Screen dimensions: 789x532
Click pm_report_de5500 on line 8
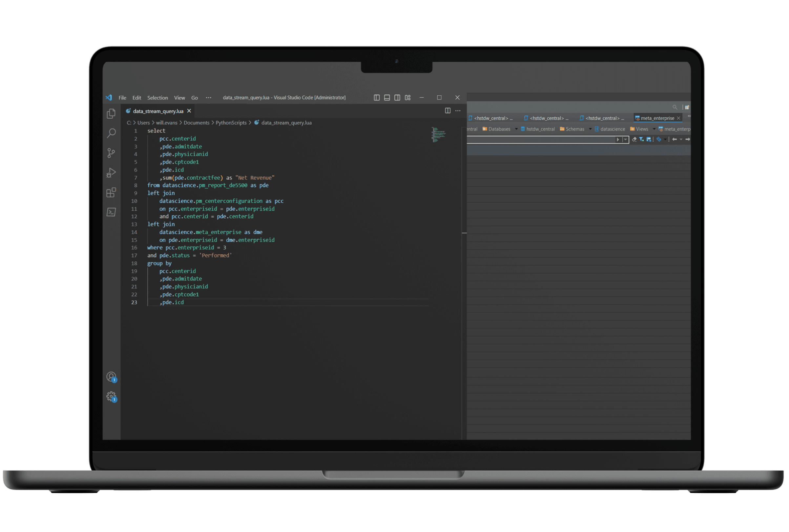point(223,185)
